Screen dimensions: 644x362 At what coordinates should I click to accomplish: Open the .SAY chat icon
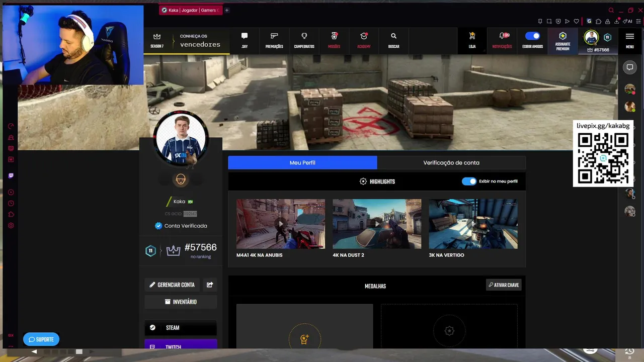tap(245, 40)
